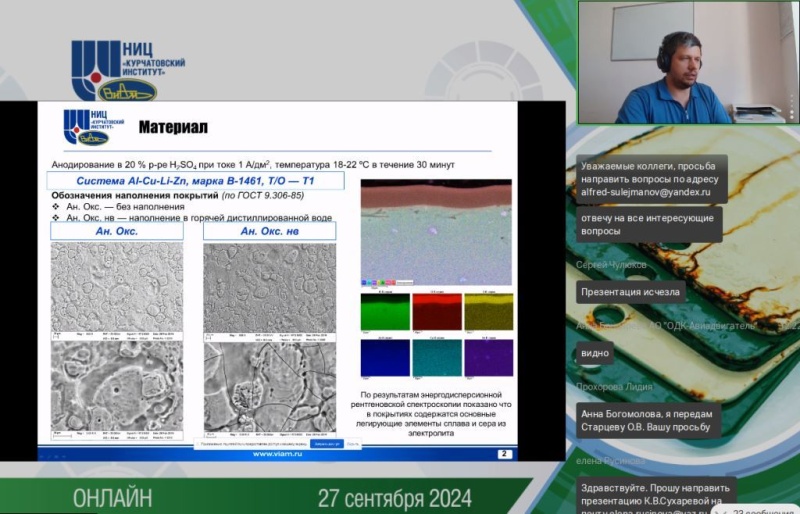Viewport: 800px width, 514px height.
Task: Click the 'ОНЛАЙН' label in the bottom banner
Action: (112, 498)
